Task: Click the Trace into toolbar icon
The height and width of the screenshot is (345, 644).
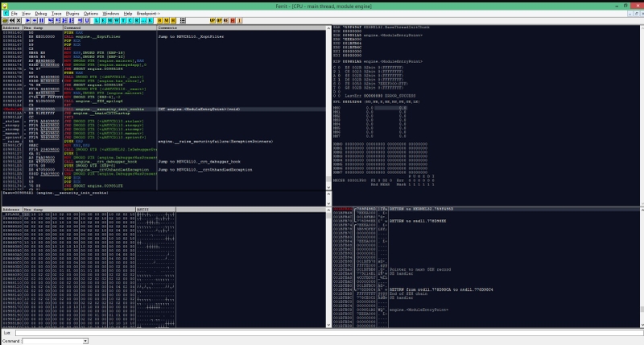Action: [x=64, y=21]
